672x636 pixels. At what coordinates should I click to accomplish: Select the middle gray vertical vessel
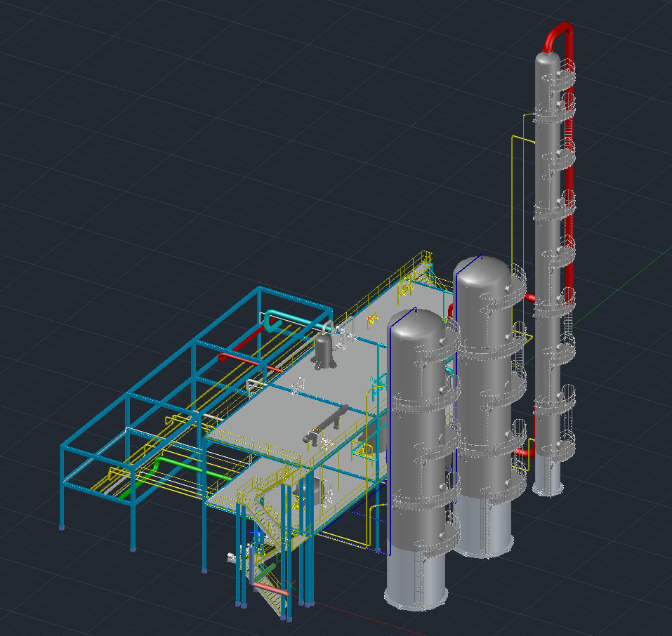point(483,407)
